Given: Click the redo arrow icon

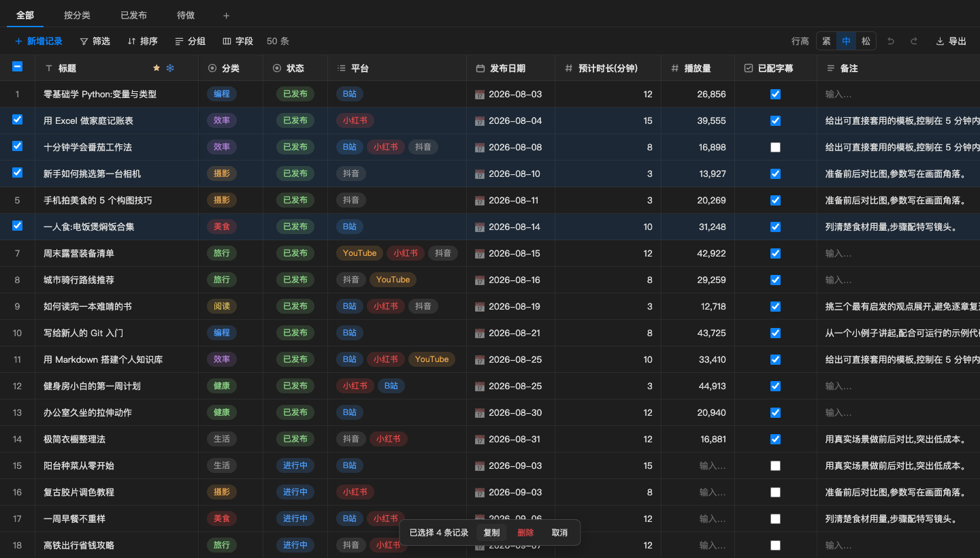Looking at the screenshot, I should [914, 42].
